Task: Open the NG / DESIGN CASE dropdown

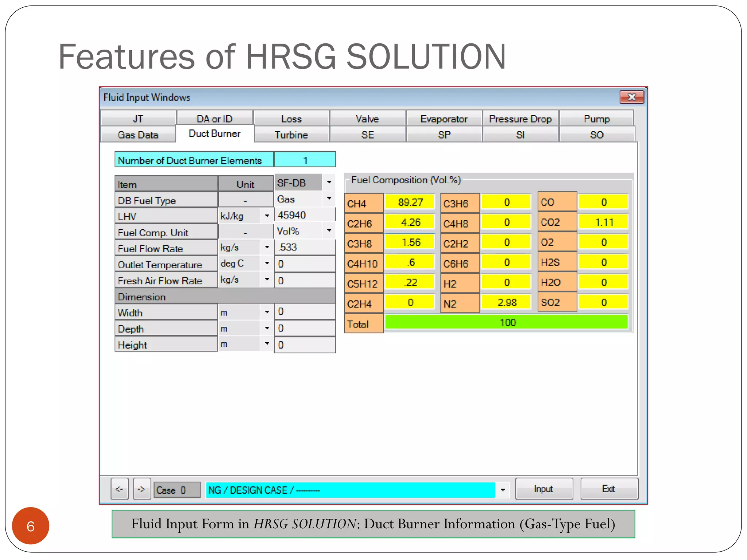Action: click(x=503, y=490)
